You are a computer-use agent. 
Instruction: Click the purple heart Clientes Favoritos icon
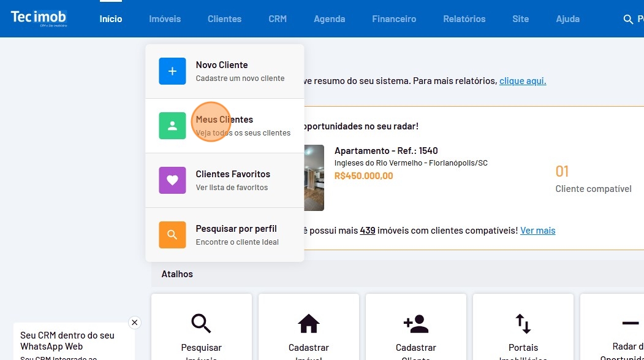[x=172, y=180]
